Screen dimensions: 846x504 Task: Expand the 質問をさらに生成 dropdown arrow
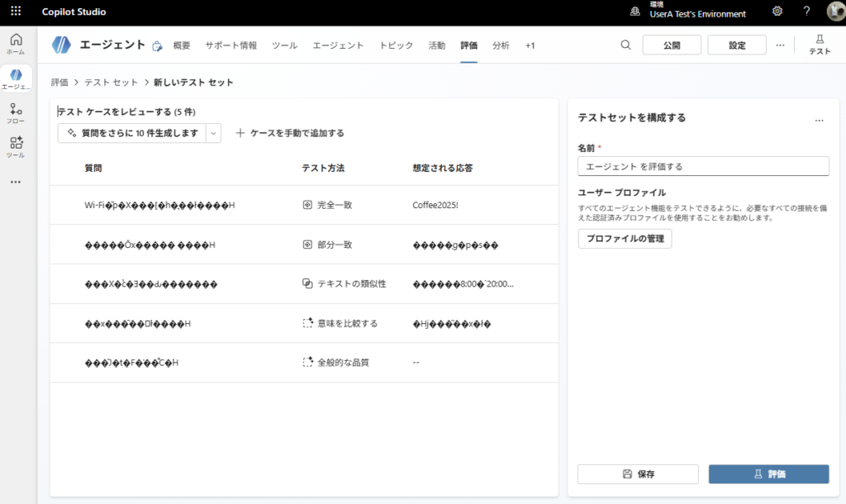[213, 133]
